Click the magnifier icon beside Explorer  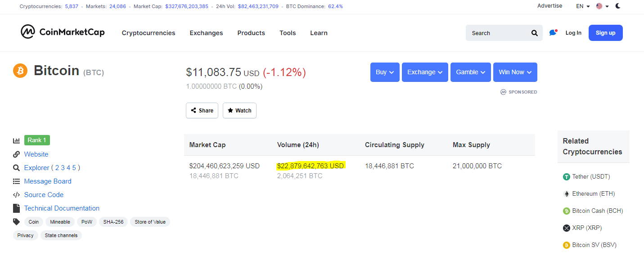pyautogui.click(x=17, y=168)
